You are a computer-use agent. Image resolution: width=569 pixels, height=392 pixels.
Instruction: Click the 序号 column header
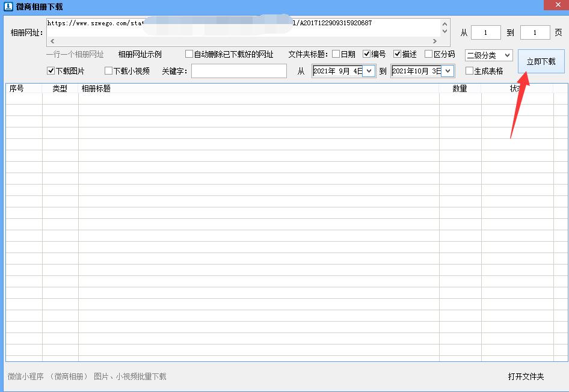point(24,88)
